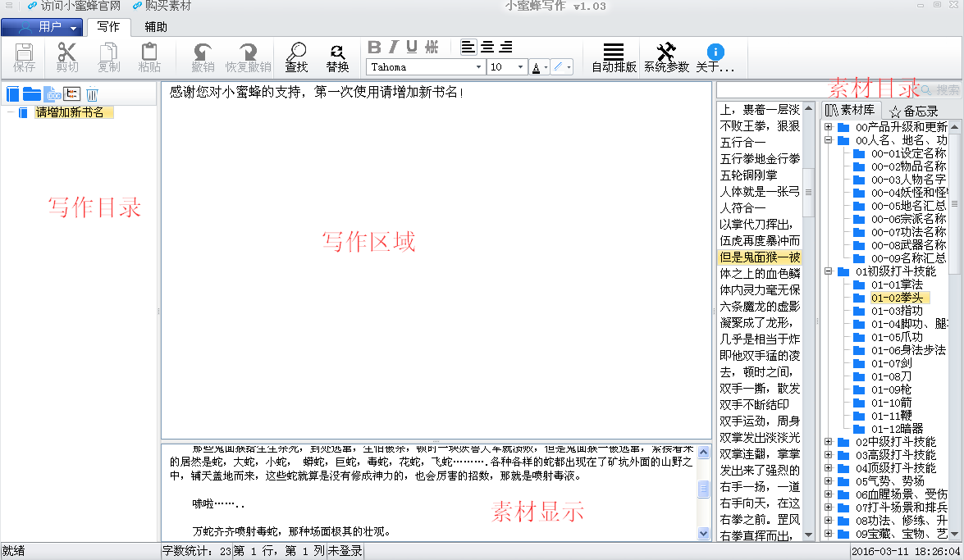
Task: Click the strikethrough formatting icon
Action: coord(432,47)
